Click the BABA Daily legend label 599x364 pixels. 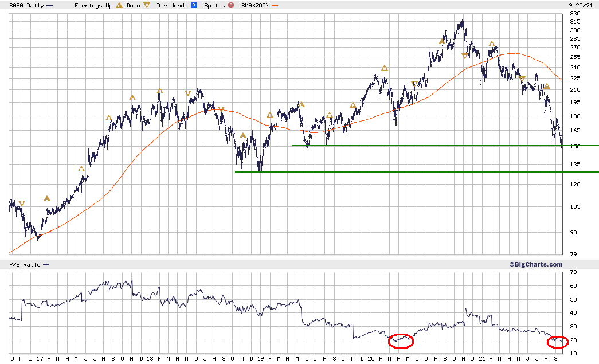click(x=26, y=5)
